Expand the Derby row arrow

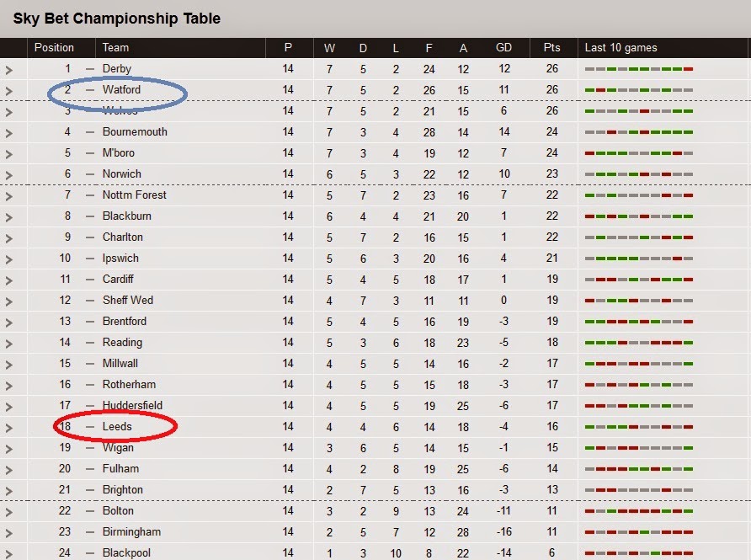coord(9,70)
